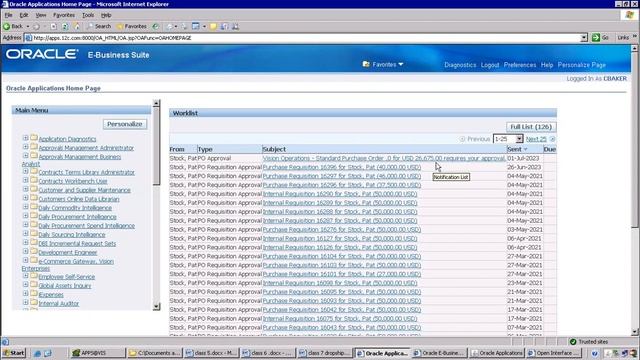
Task: Click in the address URL field
Action: pyautogui.click(x=306, y=38)
